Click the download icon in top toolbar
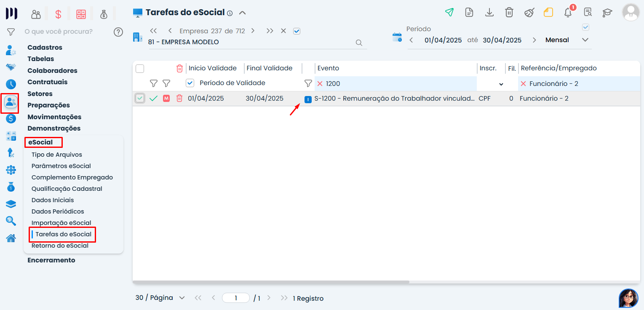This screenshot has height=310, width=644. pyautogui.click(x=489, y=12)
